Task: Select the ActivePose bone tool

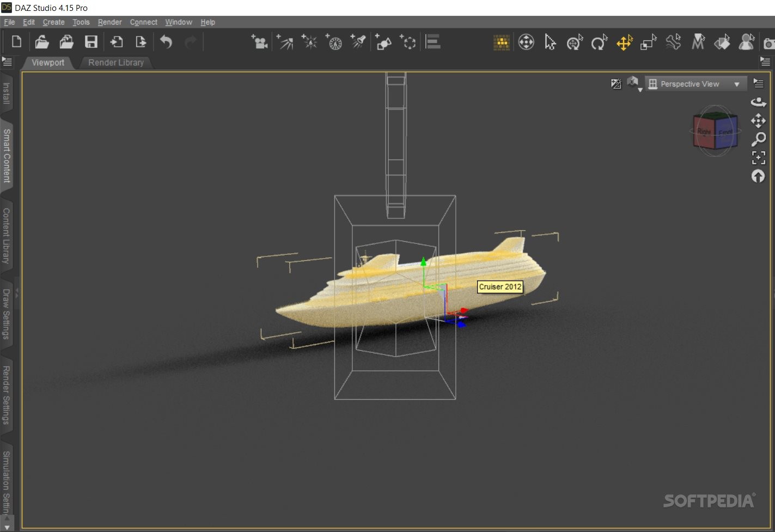Action: click(673, 42)
